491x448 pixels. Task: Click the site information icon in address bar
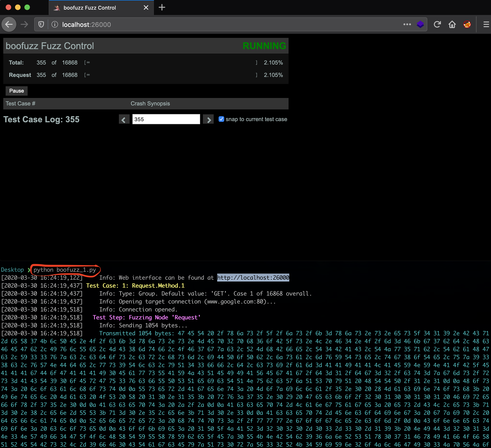(x=55, y=24)
